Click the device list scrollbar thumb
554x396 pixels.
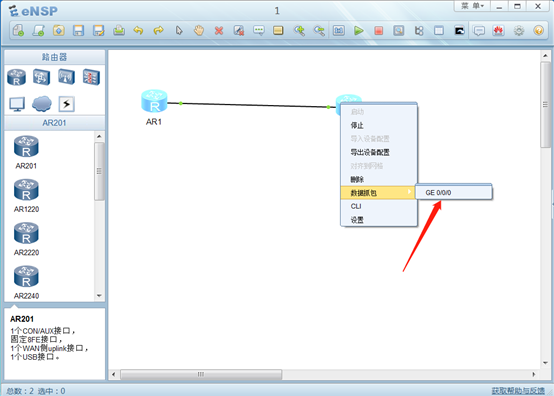click(99, 171)
